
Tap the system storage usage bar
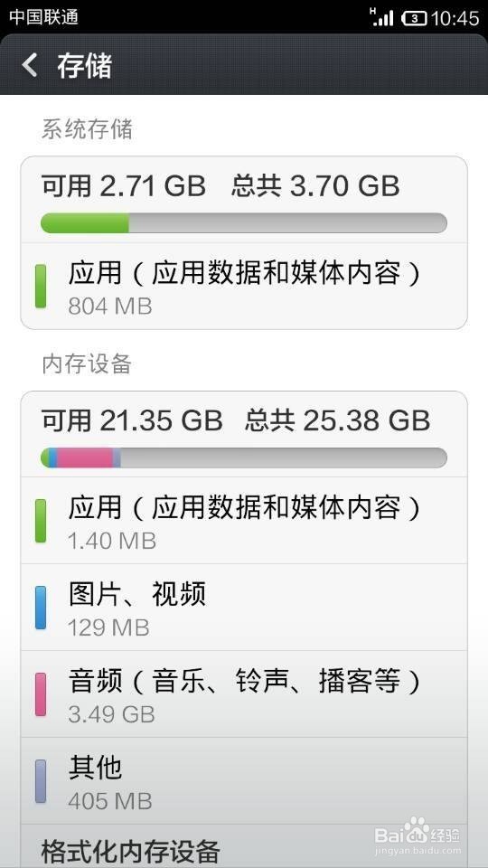[x=244, y=223]
